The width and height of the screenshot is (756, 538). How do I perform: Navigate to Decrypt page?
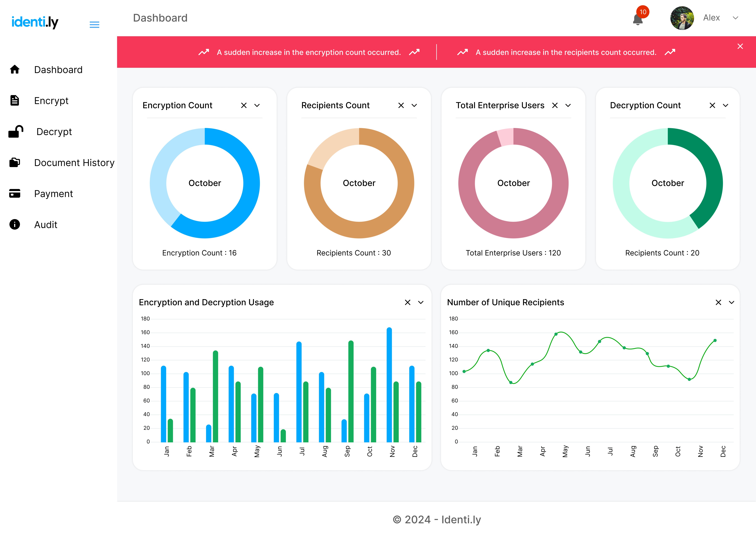pyautogui.click(x=54, y=132)
